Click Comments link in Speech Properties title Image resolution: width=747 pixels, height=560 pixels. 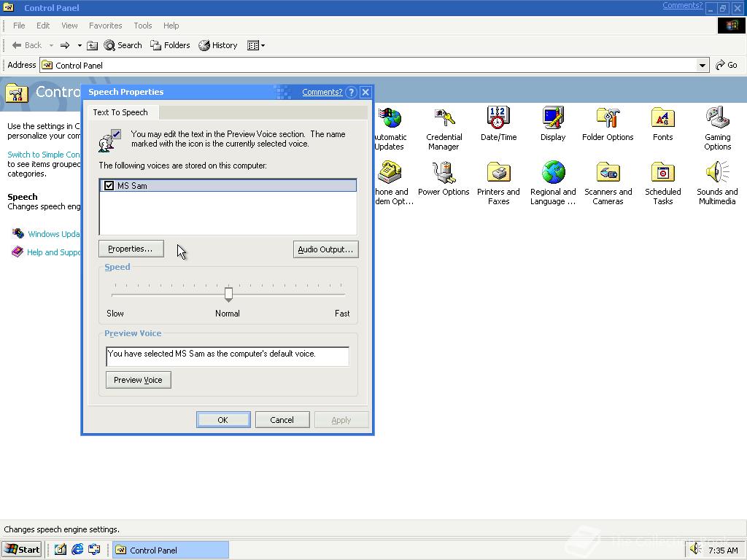pyautogui.click(x=322, y=93)
